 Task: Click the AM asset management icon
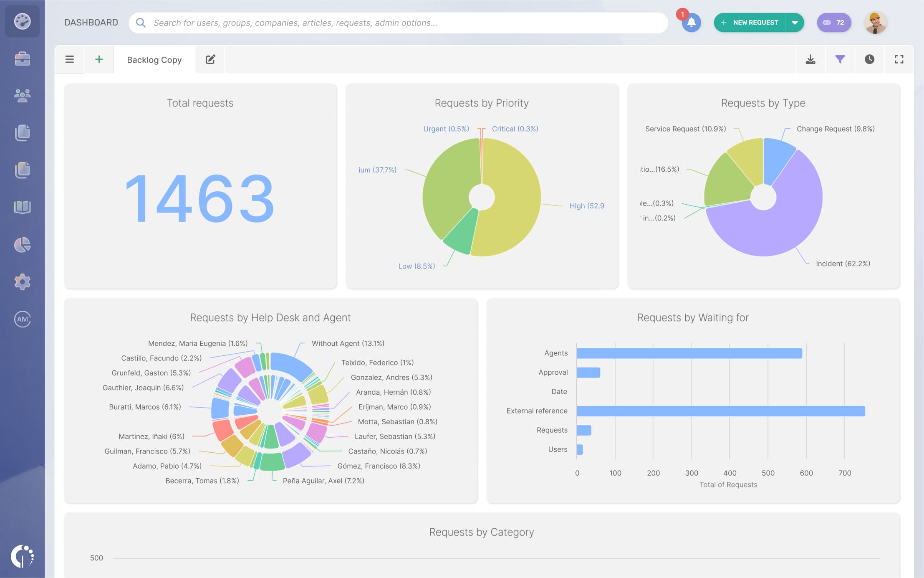point(22,319)
